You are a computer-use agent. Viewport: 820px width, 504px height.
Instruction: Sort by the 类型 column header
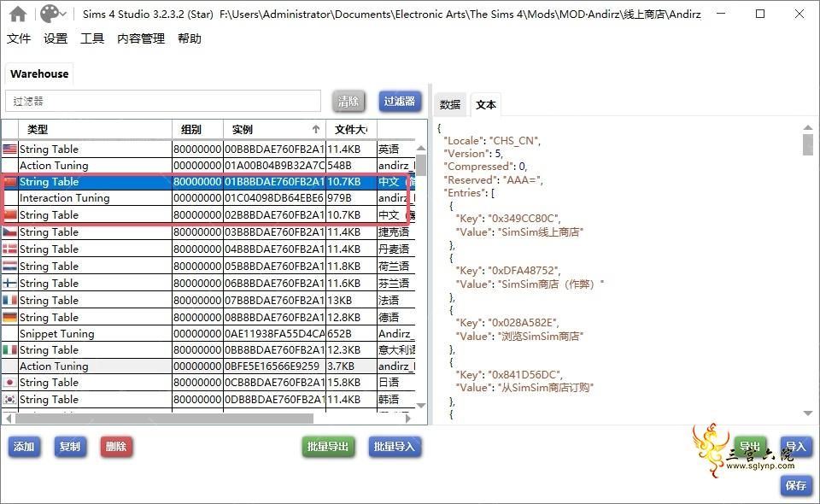95,129
